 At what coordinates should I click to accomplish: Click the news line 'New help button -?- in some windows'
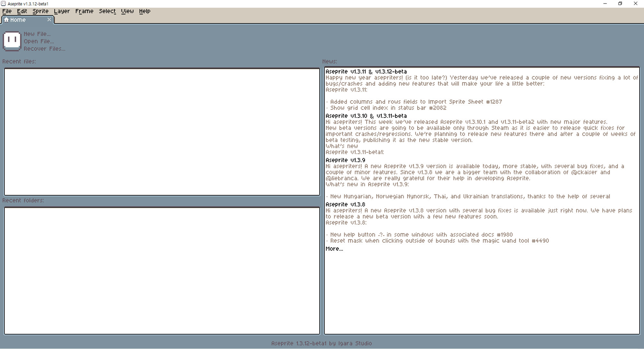coord(419,235)
